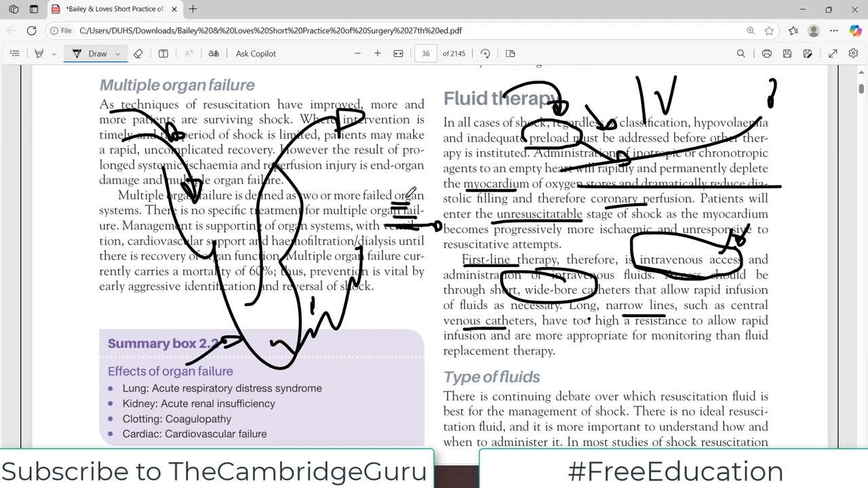Save the PDF document

787,54
